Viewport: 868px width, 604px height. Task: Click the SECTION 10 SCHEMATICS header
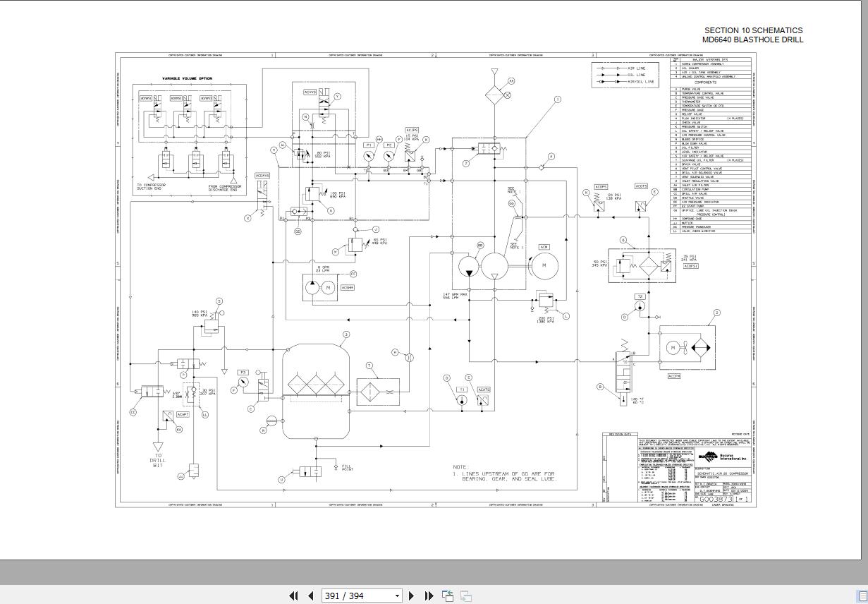coord(753,30)
